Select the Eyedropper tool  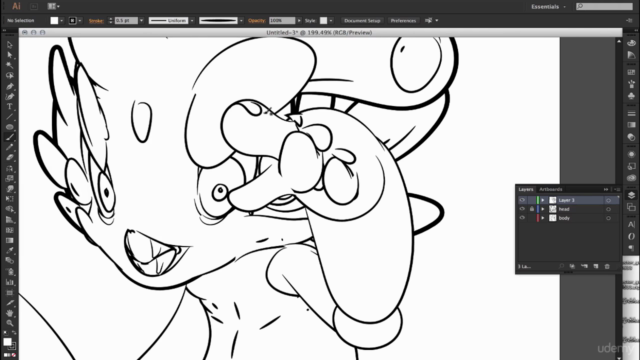pyautogui.click(x=10, y=250)
